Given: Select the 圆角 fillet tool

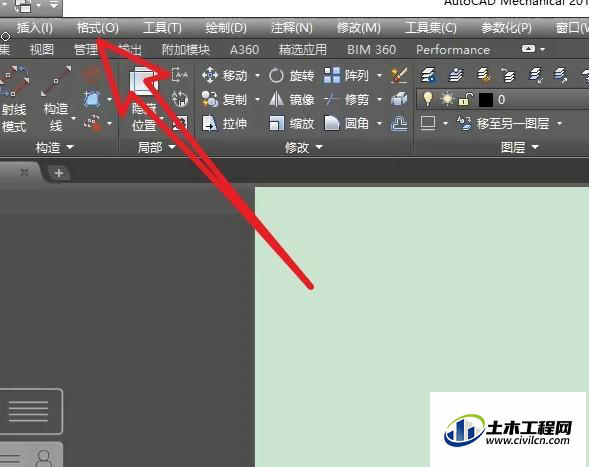Looking at the screenshot, I should tap(346, 123).
